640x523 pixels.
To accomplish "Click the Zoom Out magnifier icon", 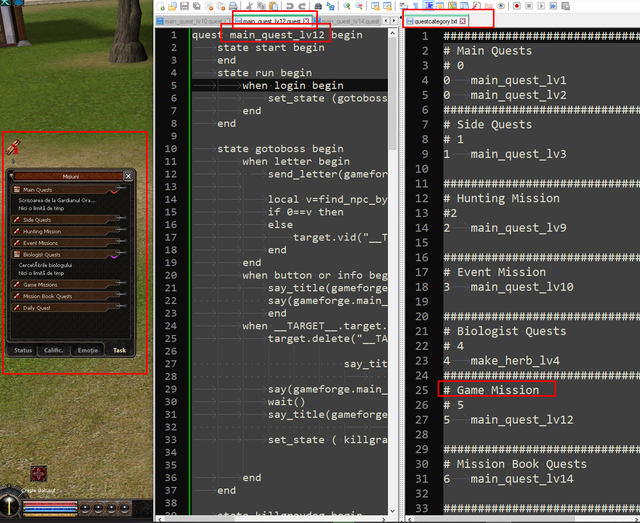I will (x=359, y=6).
